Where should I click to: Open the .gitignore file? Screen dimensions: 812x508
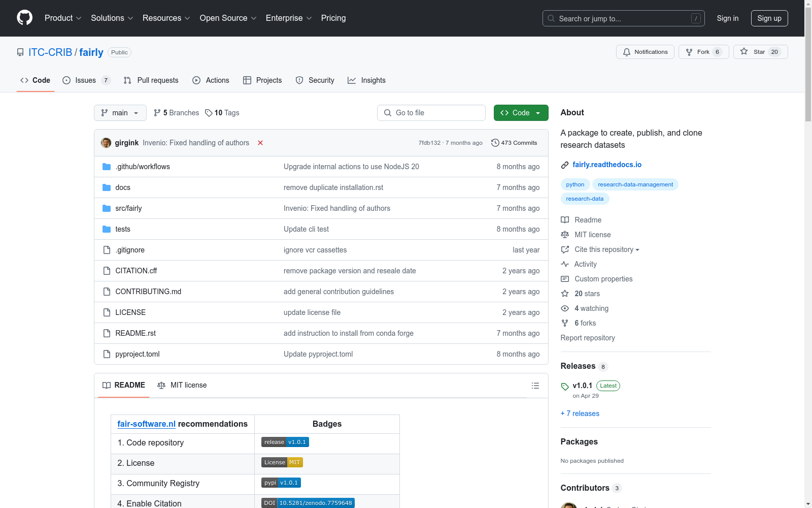pyautogui.click(x=130, y=250)
